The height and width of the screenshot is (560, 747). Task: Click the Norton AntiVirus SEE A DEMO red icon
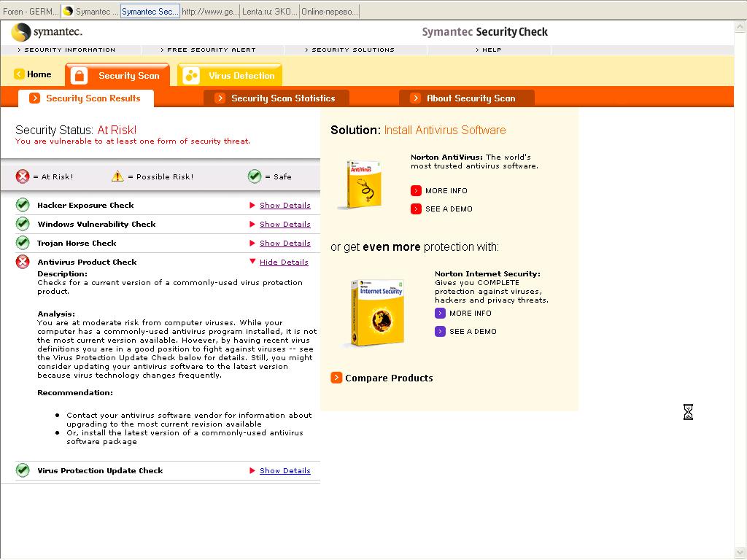point(416,209)
